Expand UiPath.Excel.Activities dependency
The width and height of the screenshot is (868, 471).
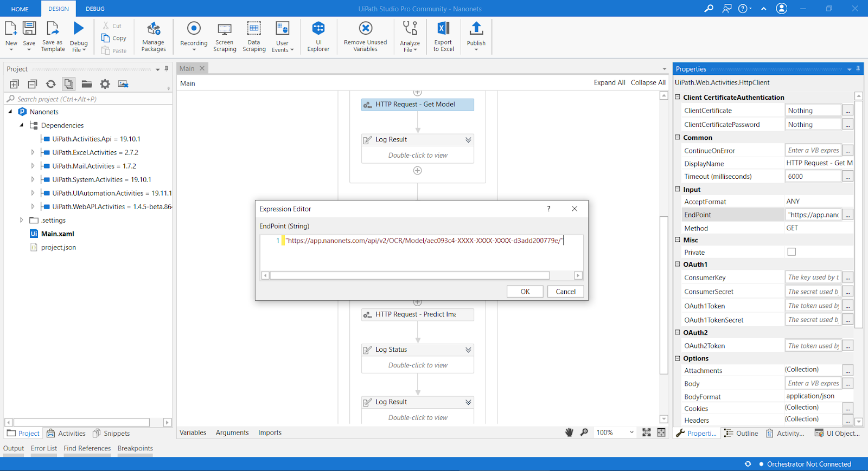[33, 152]
